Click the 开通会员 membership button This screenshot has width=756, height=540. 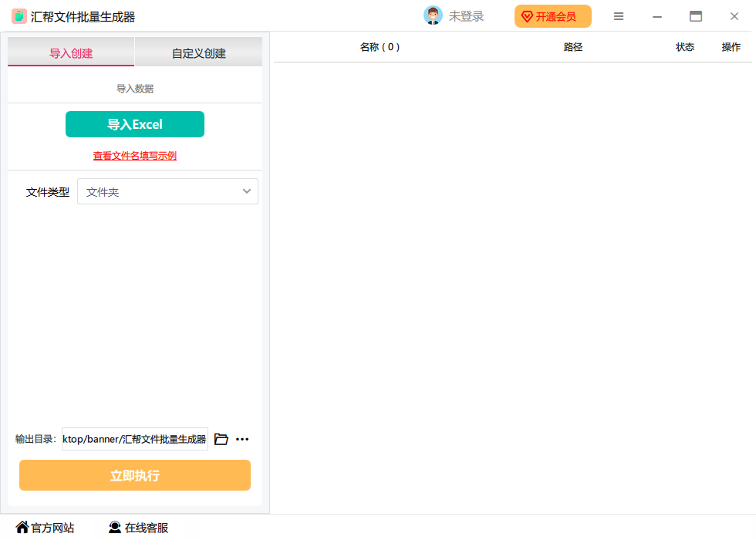552,16
